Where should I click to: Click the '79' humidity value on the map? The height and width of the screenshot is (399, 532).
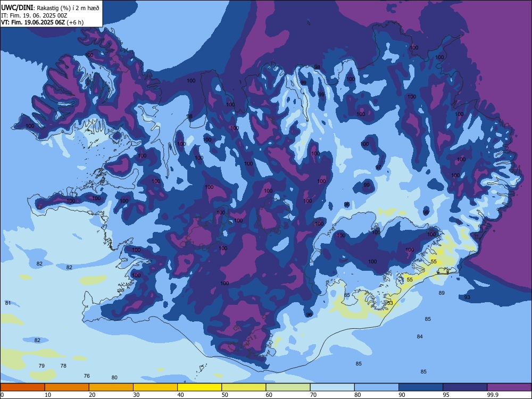click(x=41, y=366)
